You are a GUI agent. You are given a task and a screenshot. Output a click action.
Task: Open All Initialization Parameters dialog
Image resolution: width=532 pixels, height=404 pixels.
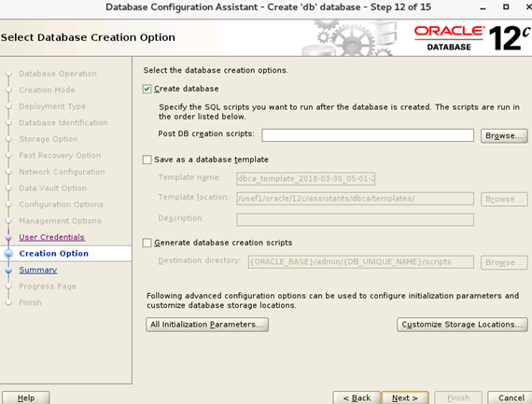pyautogui.click(x=207, y=325)
